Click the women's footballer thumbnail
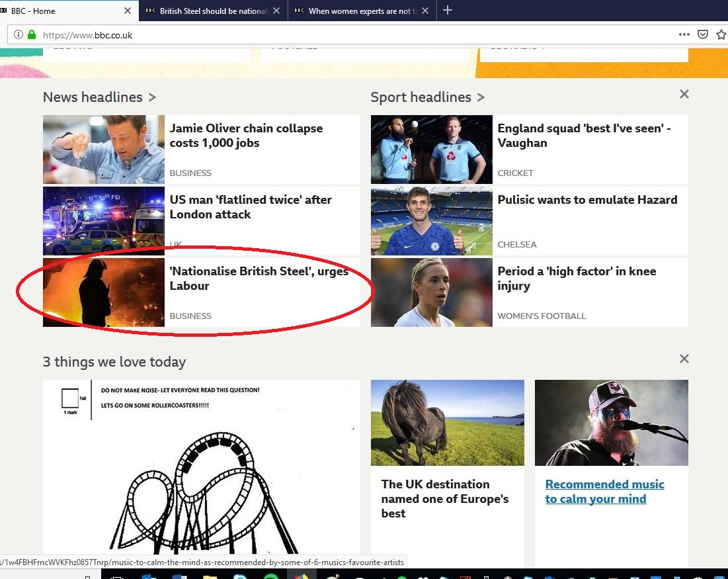The height and width of the screenshot is (579, 728). coord(431,292)
